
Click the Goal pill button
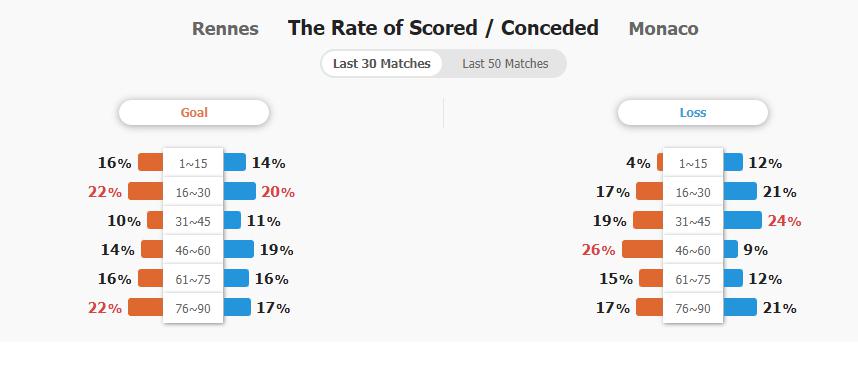click(x=194, y=113)
